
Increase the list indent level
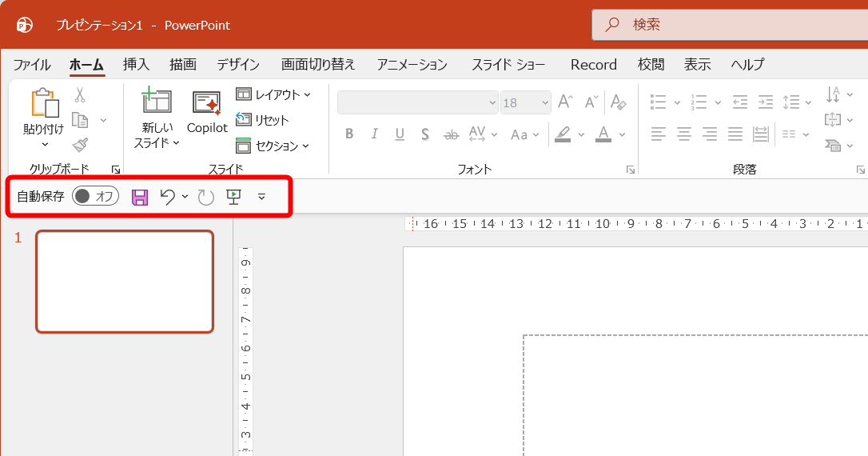pos(765,102)
